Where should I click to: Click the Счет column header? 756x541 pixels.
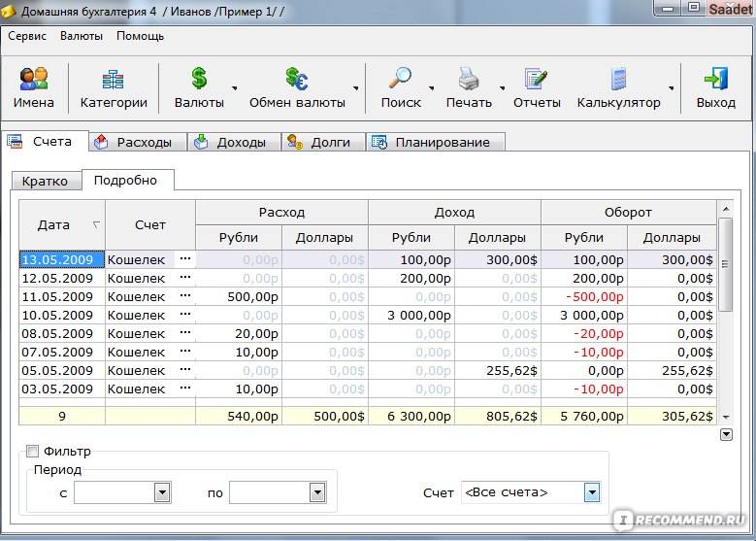[150, 225]
